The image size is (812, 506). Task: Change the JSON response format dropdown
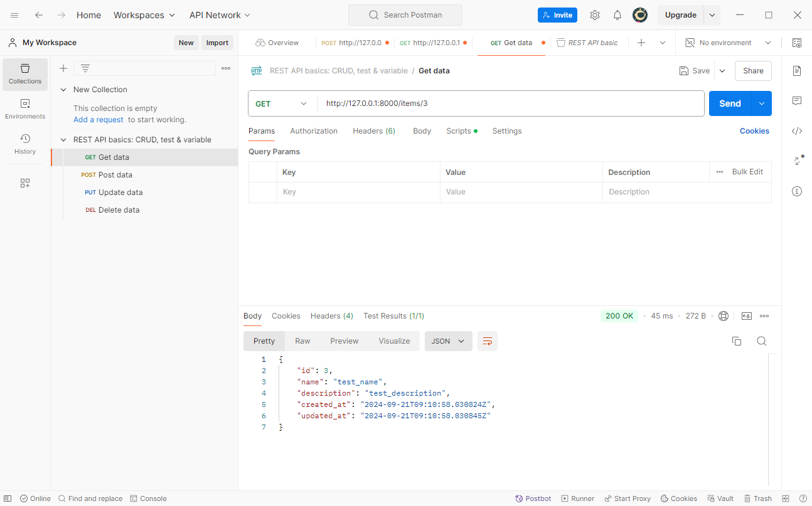(x=449, y=341)
